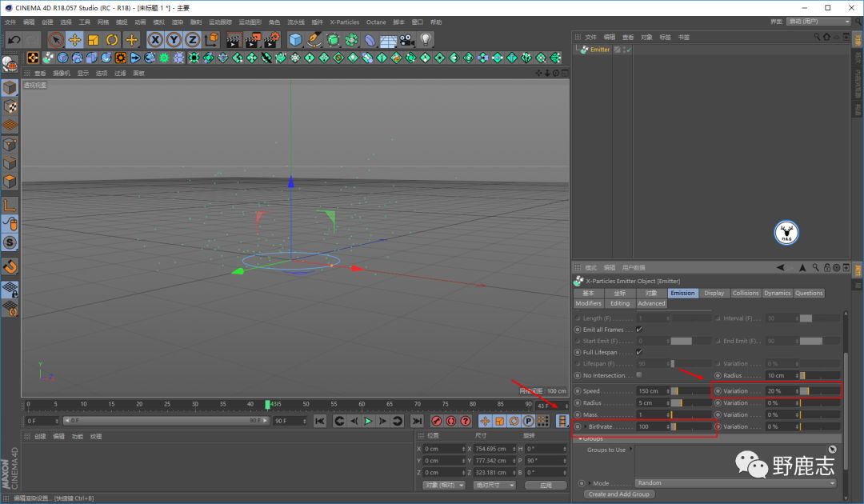This screenshot has height=504, width=864.
Task: Click the Create and Add Group button
Action: coord(619,494)
